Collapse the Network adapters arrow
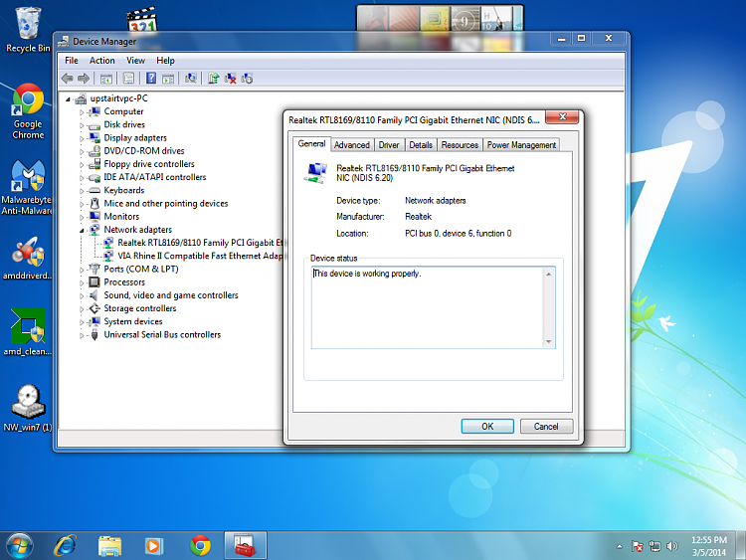746x560 pixels. 82,231
